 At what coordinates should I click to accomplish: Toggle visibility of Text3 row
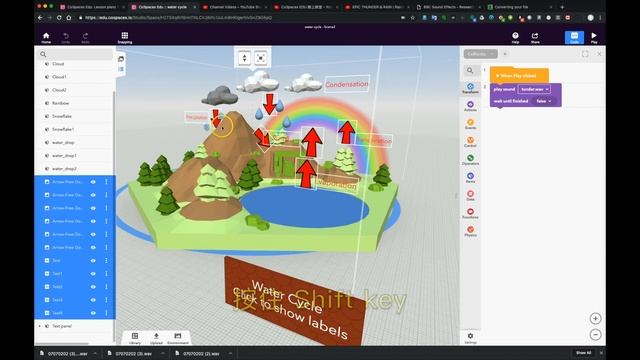(x=93, y=300)
